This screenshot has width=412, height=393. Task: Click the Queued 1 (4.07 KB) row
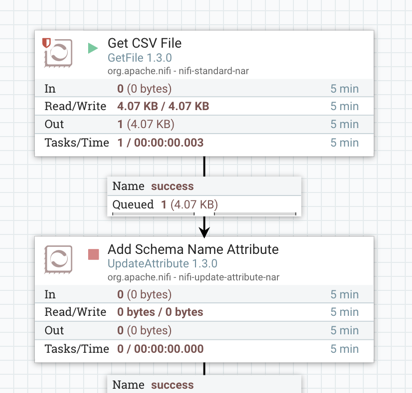[x=204, y=204]
